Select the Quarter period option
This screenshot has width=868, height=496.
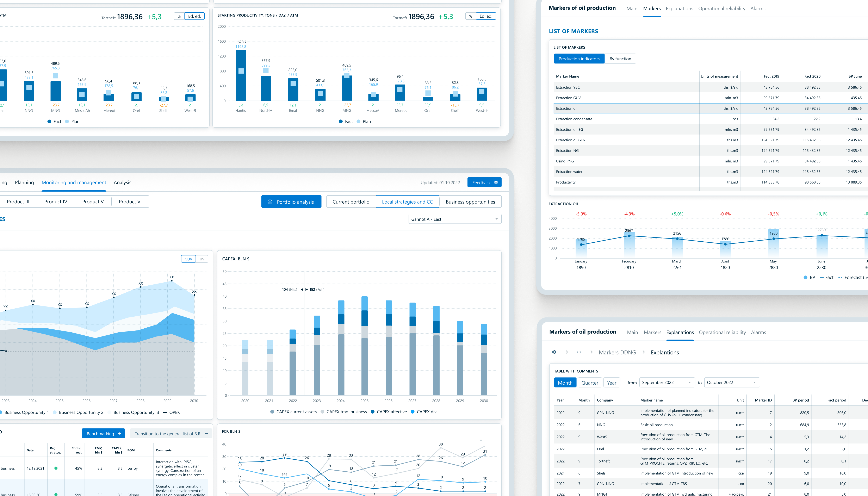590,383
